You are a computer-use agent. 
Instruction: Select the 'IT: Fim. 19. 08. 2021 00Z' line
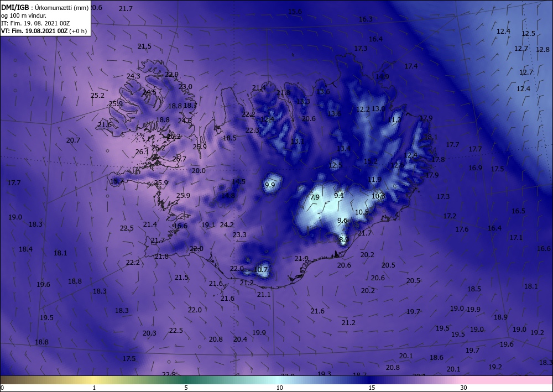tap(35, 23)
